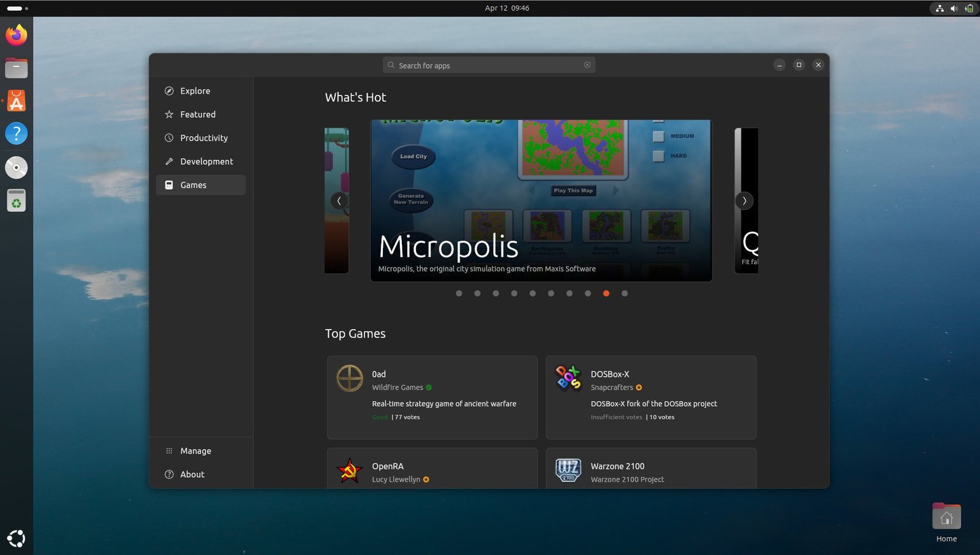
Task: Clear search field with the X icon
Action: point(587,65)
